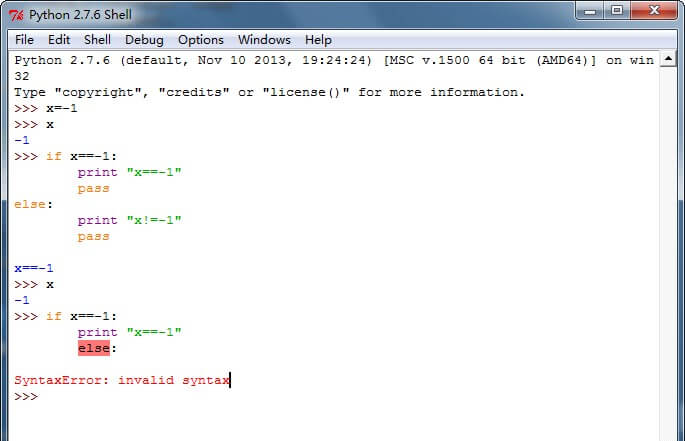The height and width of the screenshot is (441, 685).
Task: Click the blue output 'x==-1'
Action: 34,268
